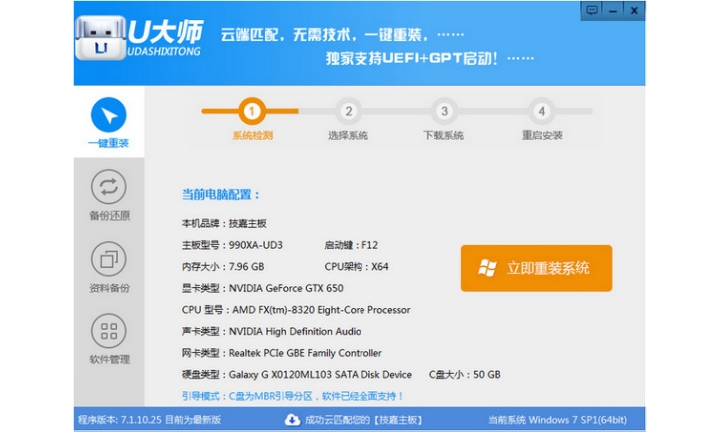Click the 当前电脑配置 heading
720x432 pixels.
coord(221,195)
